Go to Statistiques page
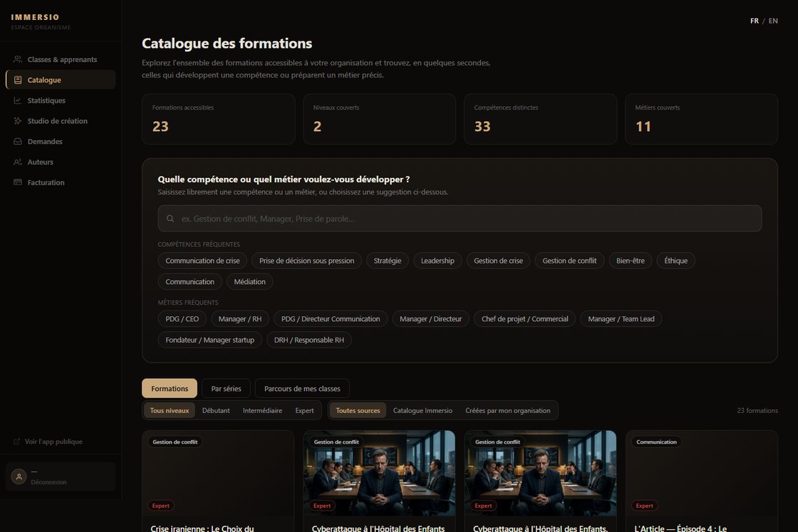 click(x=61, y=100)
